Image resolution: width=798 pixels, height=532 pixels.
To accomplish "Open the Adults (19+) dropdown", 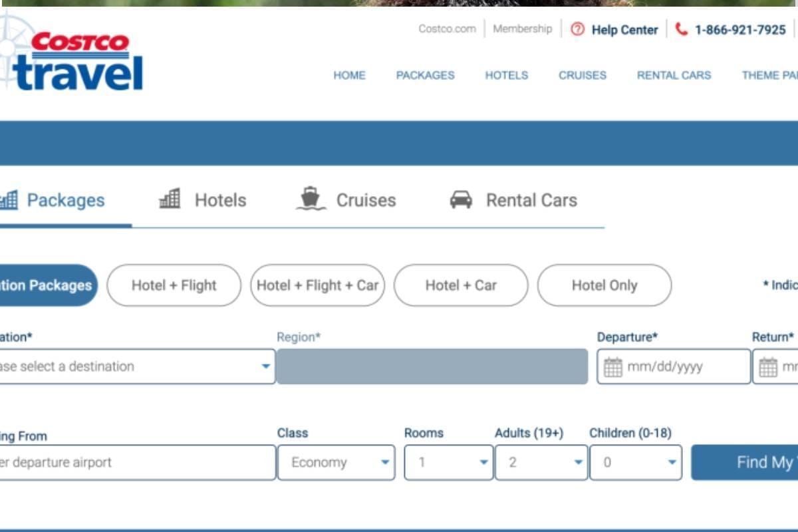I will 541,462.
